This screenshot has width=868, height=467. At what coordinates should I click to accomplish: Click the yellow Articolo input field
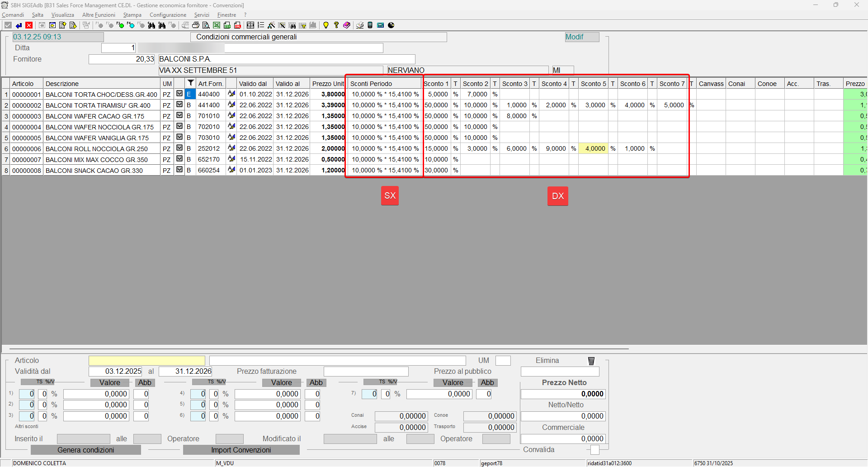147,361
